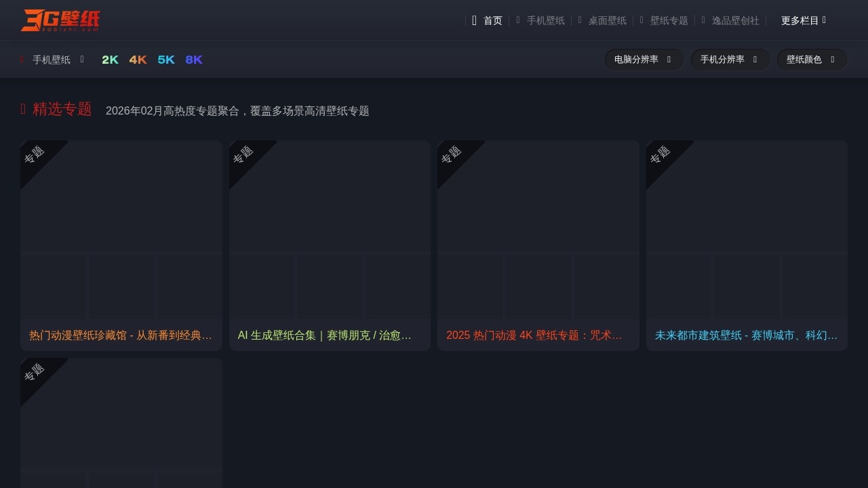The width and height of the screenshot is (868, 488).
Task: Open the 热门动漫壁纸珍藏馆 topic link
Action: click(121, 335)
